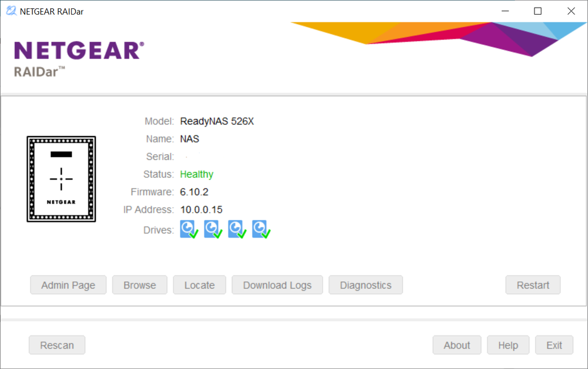Maximize the RAIDar window
The height and width of the screenshot is (369, 588).
[537, 11]
